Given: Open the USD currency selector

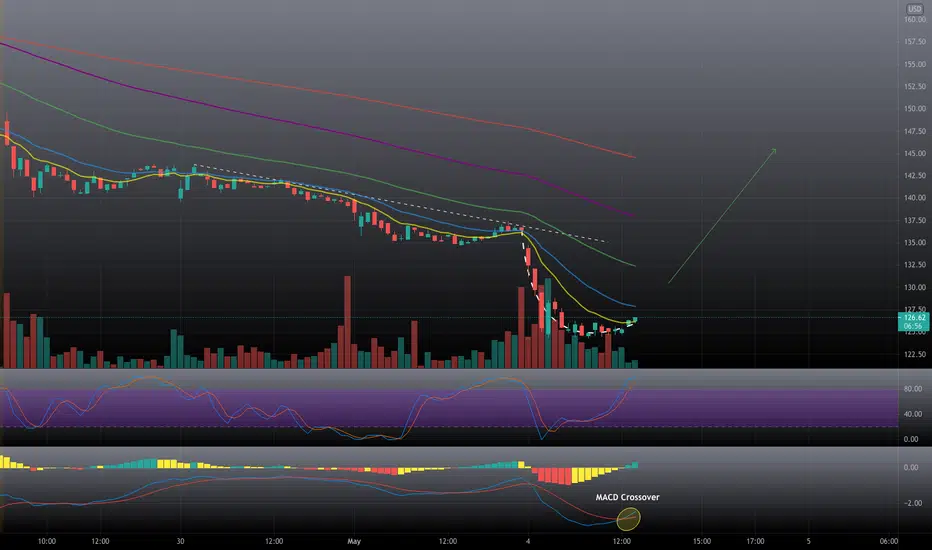Looking at the screenshot, I should coord(915,9).
